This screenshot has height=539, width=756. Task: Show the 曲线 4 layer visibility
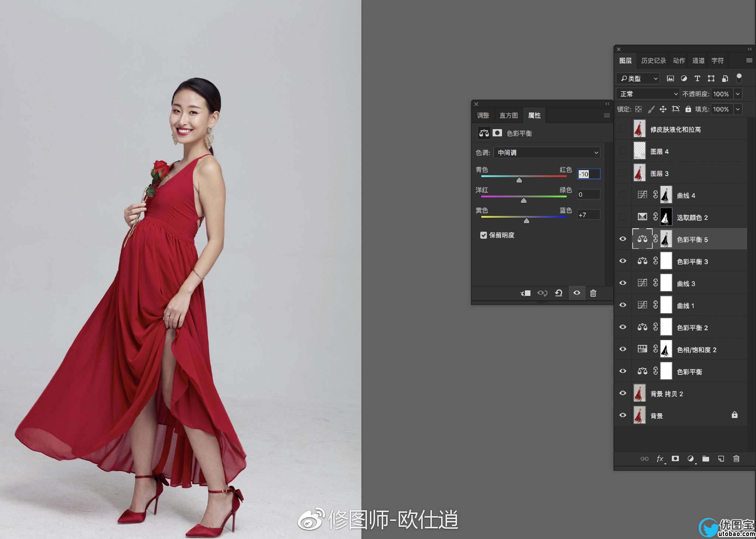point(623,195)
